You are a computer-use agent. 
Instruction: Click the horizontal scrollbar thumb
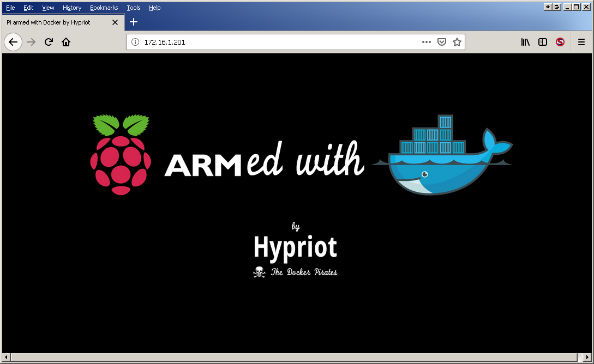294,357
